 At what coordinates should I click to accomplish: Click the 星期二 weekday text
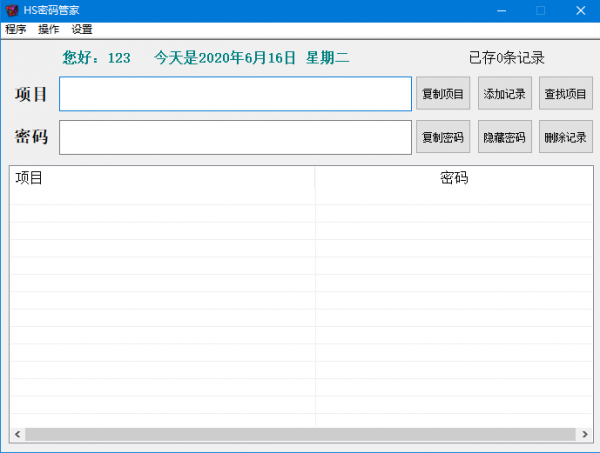pyautogui.click(x=328, y=58)
